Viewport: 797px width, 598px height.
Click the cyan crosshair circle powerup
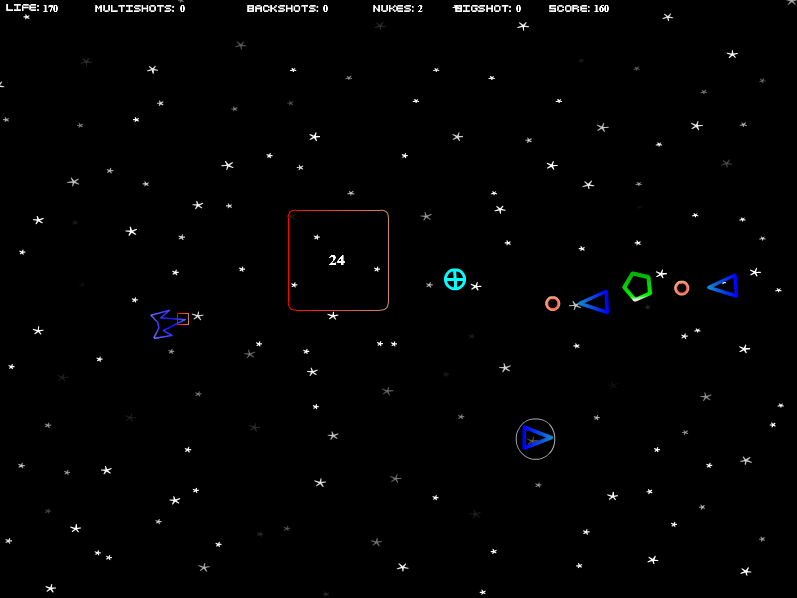pos(455,279)
